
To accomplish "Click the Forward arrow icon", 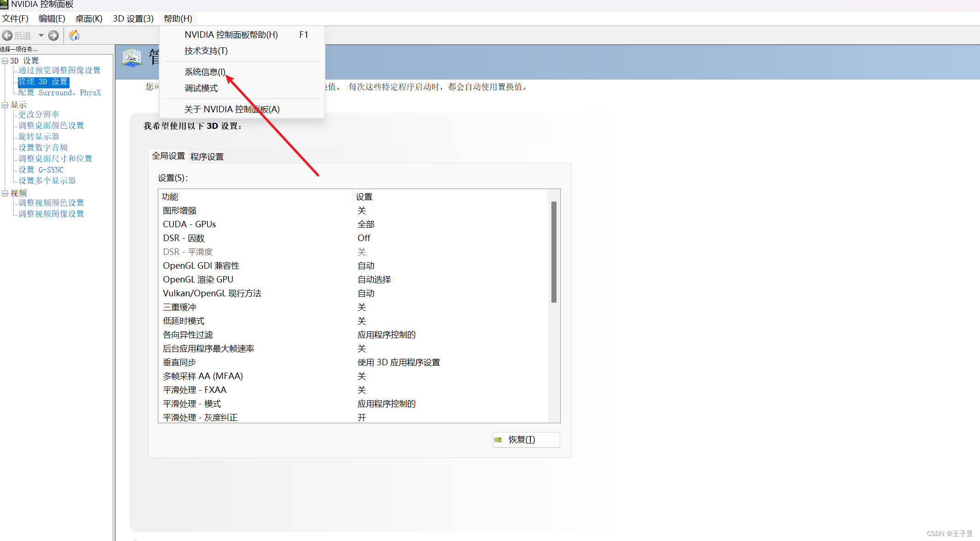I will [x=53, y=35].
